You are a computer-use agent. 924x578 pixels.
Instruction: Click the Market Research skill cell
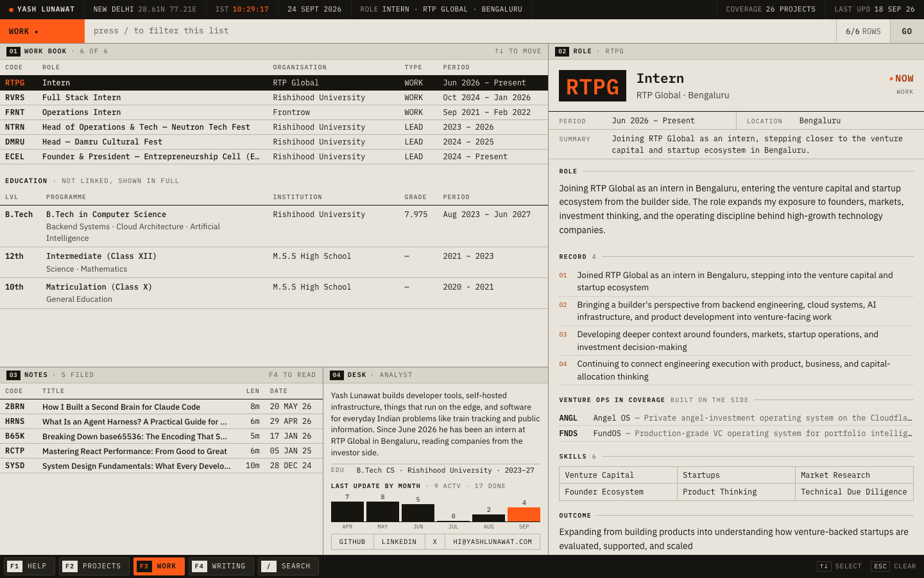point(854,475)
